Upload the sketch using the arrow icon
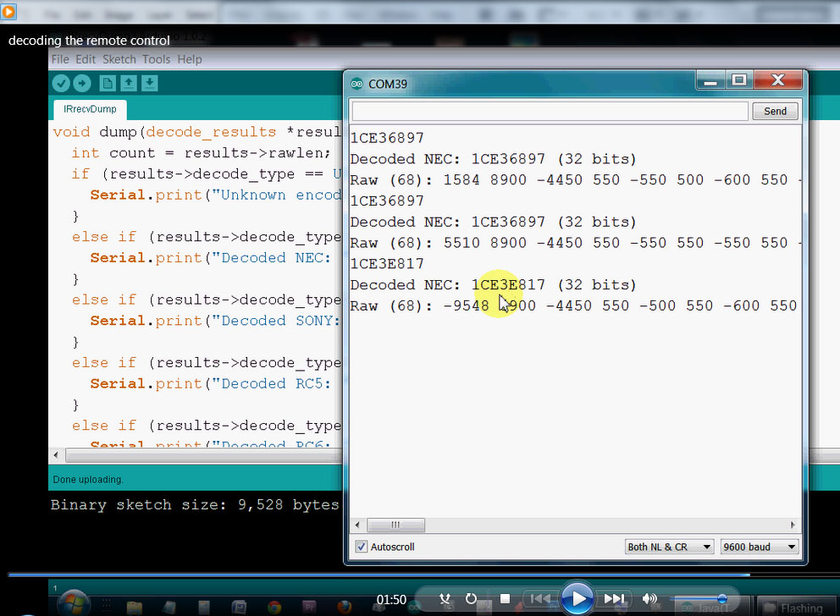 coord(81,83)
